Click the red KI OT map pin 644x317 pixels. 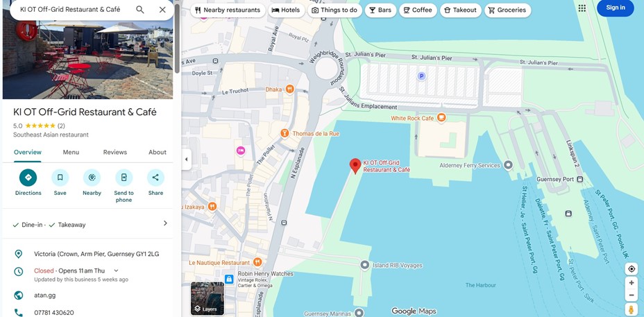pos(355,166)
